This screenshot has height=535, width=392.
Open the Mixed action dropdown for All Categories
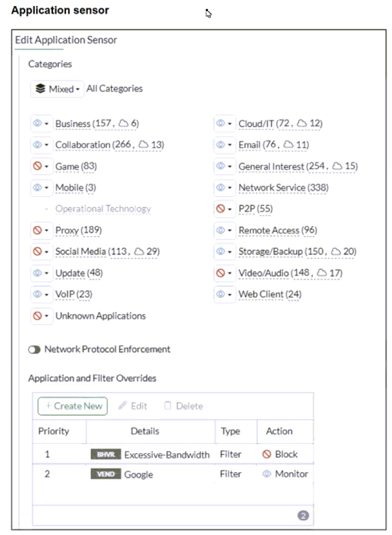(x=57, y=89)
